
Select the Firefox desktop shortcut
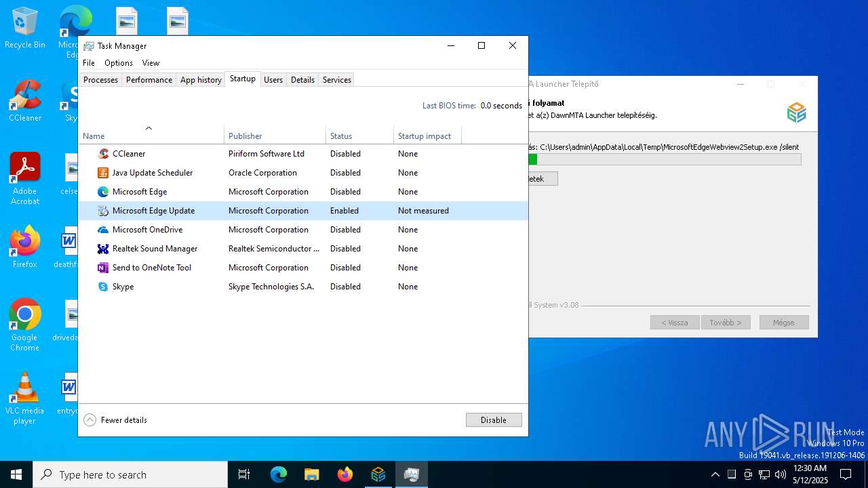pyautogui.click(x=25, y=247)
